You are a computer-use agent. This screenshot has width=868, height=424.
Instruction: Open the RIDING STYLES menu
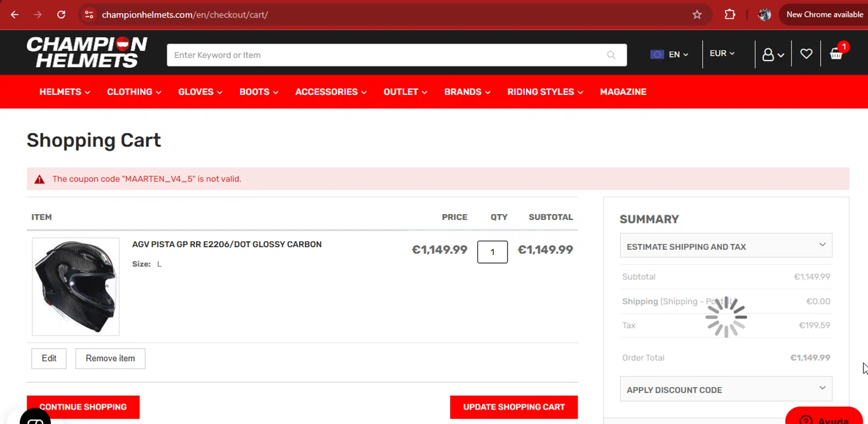pos(545,92)
